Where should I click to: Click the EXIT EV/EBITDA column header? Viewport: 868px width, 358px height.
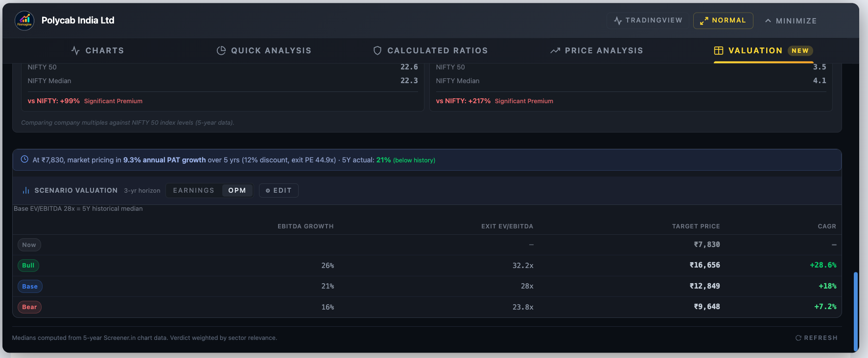[x=507, y=226]
